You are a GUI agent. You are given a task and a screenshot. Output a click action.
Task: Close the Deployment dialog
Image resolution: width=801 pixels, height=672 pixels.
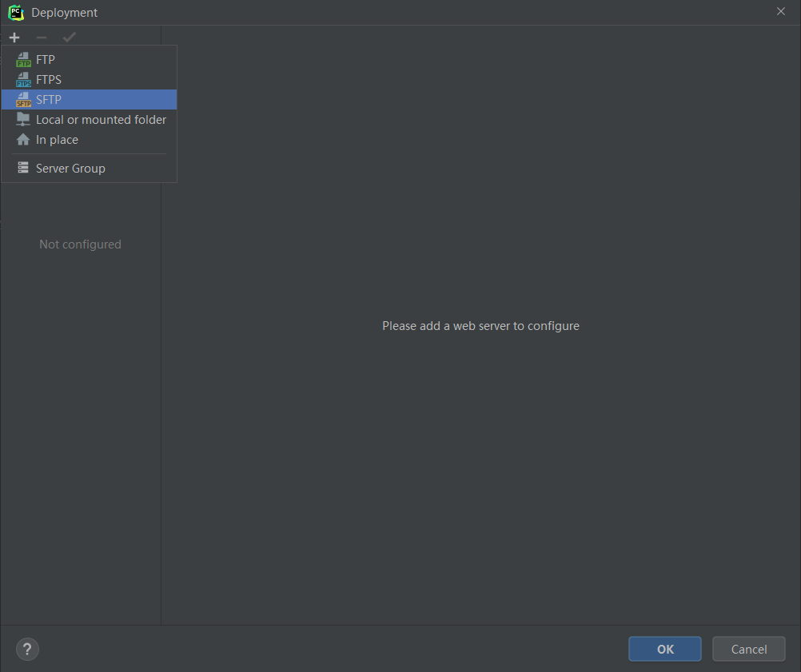(x=780, y=11)
